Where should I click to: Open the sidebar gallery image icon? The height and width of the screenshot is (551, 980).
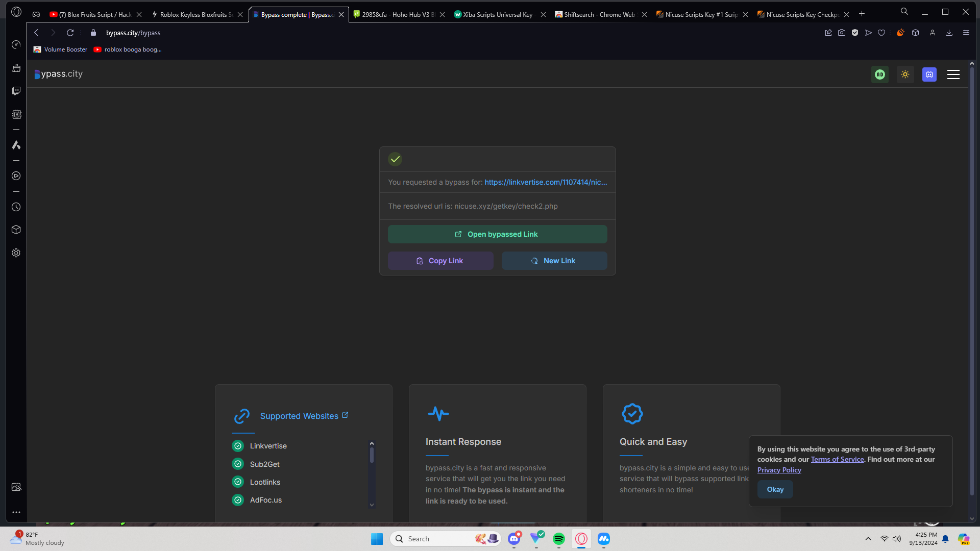[16, 487]
